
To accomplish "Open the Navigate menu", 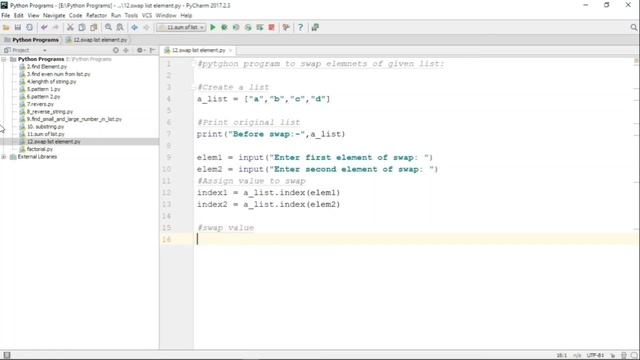I will (x=54, y=16).
